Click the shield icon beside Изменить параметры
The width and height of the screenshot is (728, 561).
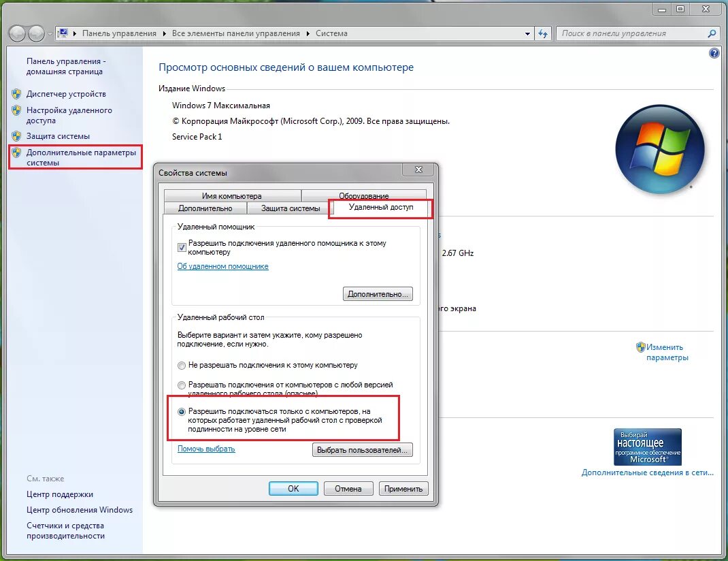click(641, 347)
